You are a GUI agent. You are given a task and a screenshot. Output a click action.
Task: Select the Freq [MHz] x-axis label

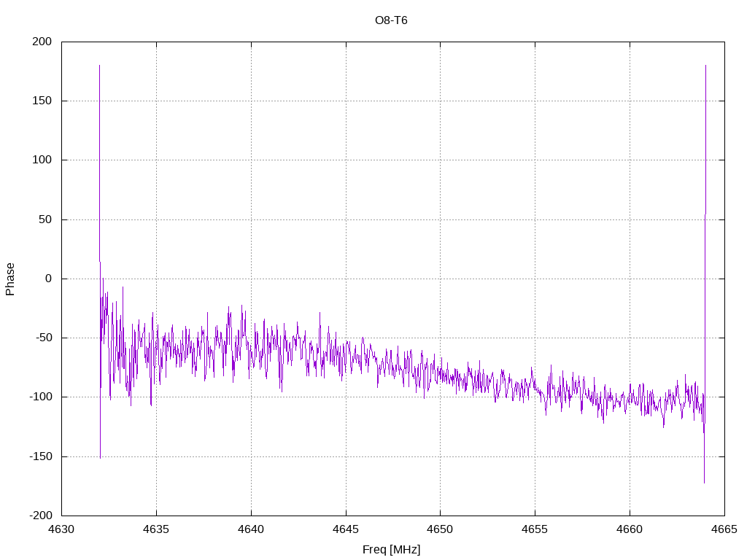[x=391, y=550]
